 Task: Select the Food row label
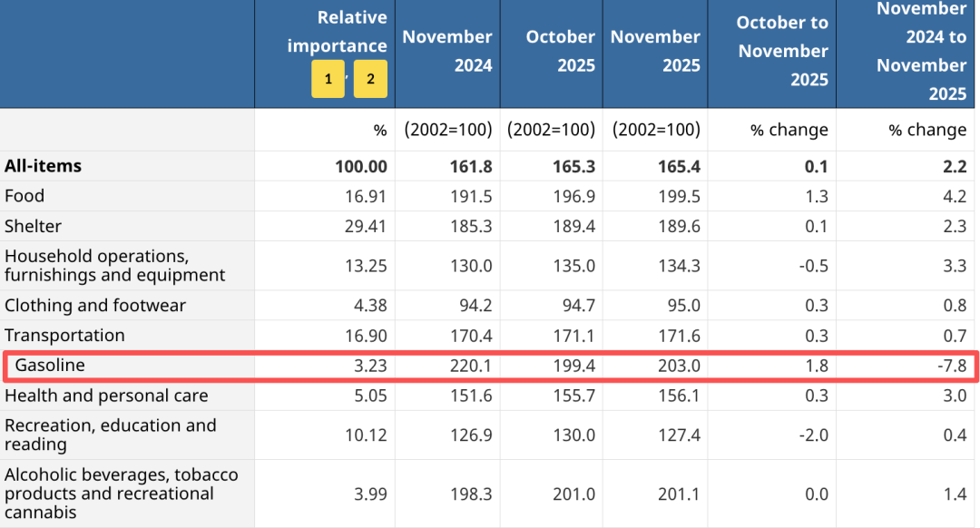[24, 196]
